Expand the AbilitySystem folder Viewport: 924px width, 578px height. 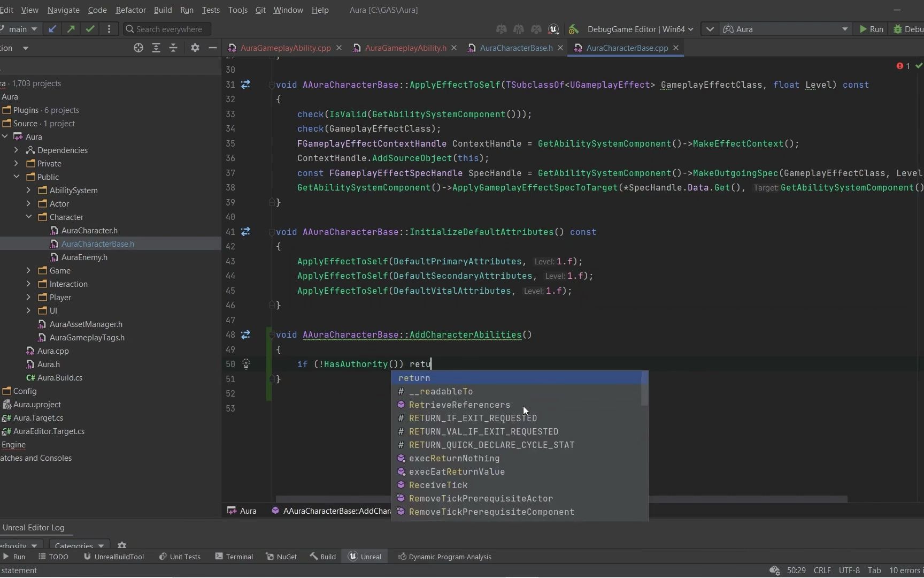click(x=28, y=191)
